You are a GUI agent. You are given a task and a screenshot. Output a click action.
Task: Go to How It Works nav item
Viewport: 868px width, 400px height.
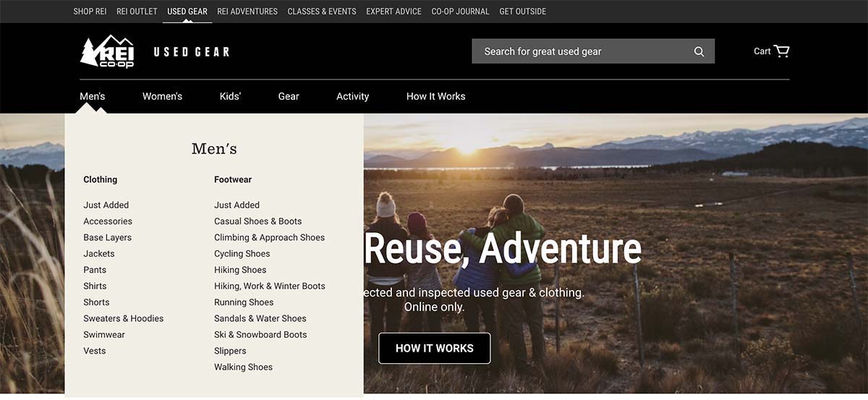435,96
